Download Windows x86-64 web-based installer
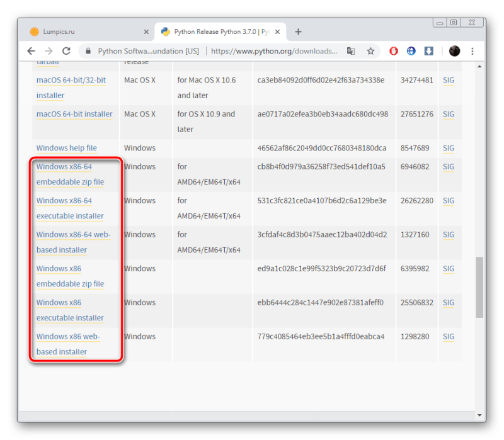504x440 pixels. [73, 242]
